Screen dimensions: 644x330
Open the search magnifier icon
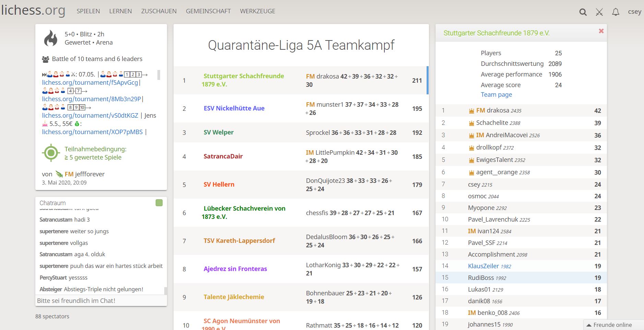(x=583, y=12)
